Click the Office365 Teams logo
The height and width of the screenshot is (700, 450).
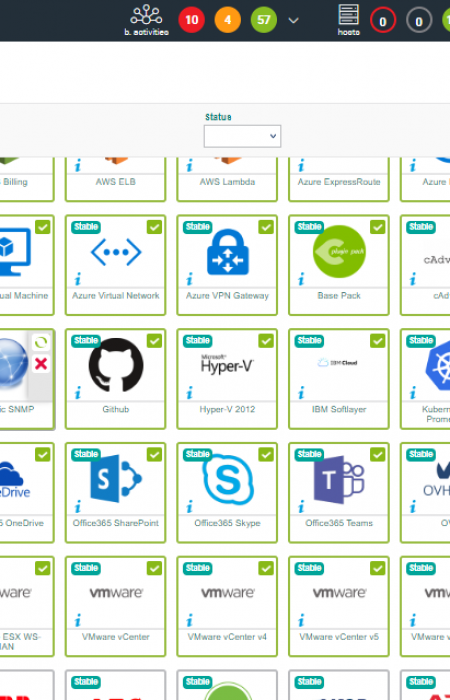click(339, 479)
